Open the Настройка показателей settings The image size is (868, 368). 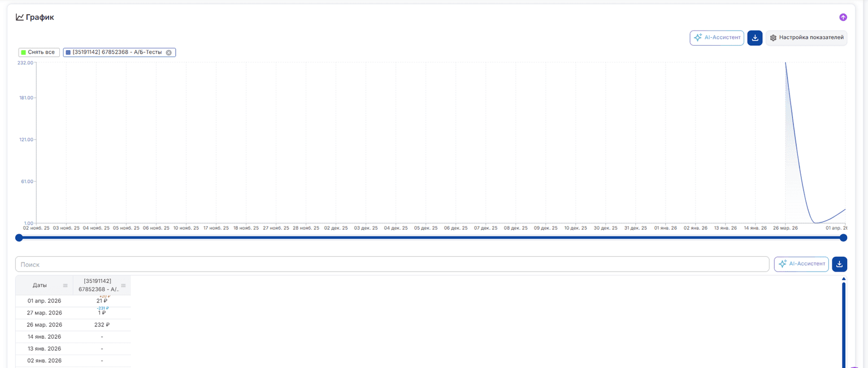pyautogui.click(x=806, y=38)
